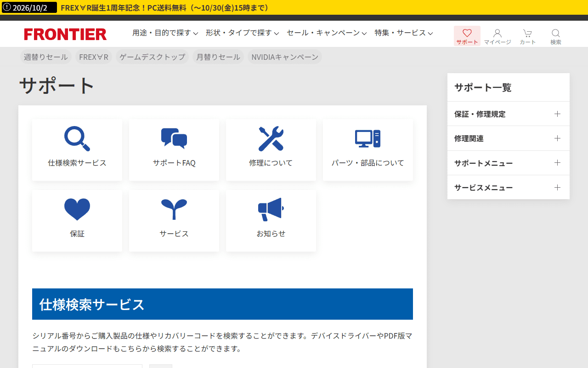The image size is (588, 368).
Task: Click the 検索 magnifier icon in header
Action: [556, 36]
